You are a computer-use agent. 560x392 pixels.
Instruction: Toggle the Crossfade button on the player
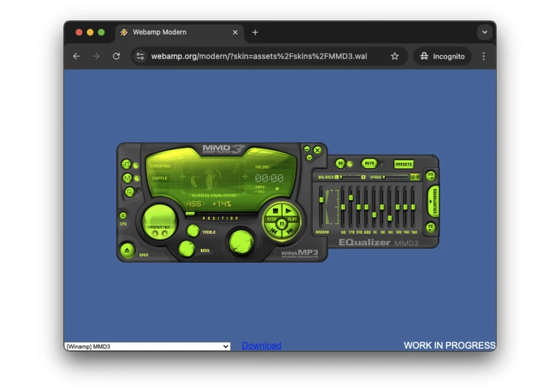click(x=126, y=164)
